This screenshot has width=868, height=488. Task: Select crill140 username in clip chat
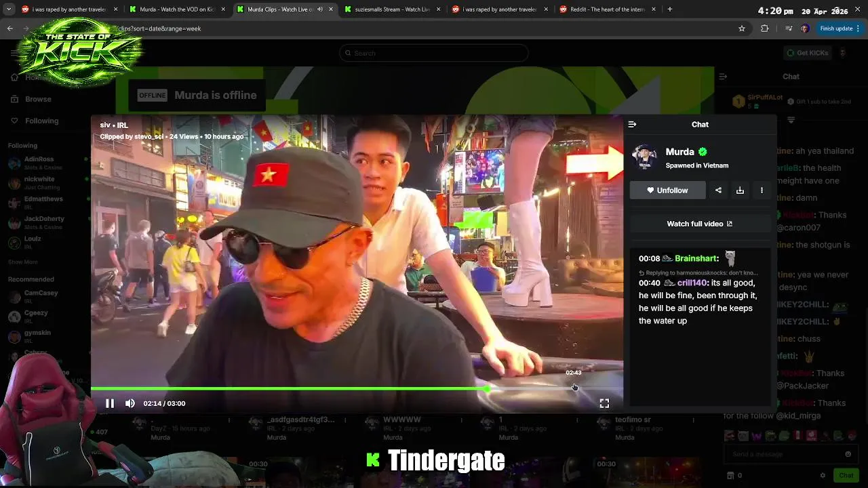coord(692,283)
